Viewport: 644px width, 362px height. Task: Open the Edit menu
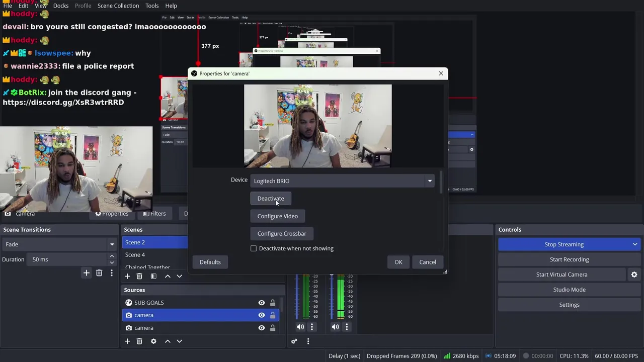[23, 6]
